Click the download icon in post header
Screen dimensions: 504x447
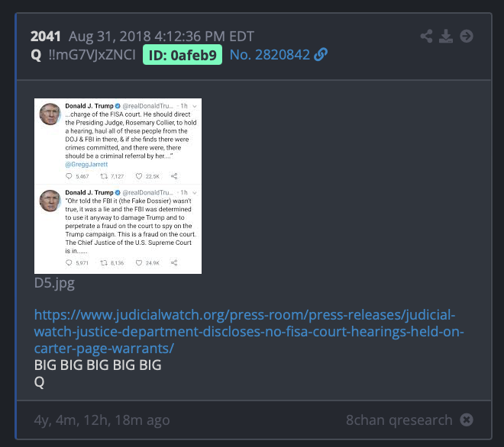(x=446, y=36)
